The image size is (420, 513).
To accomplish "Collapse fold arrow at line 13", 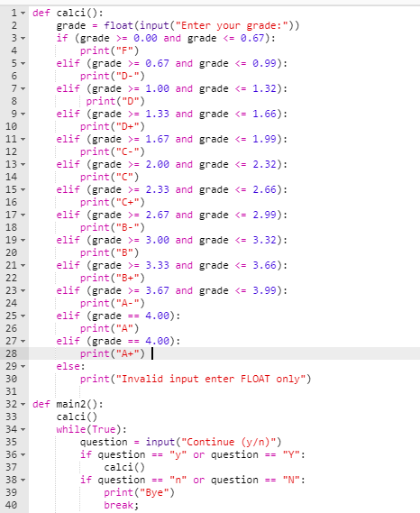I will coord(23,165).
